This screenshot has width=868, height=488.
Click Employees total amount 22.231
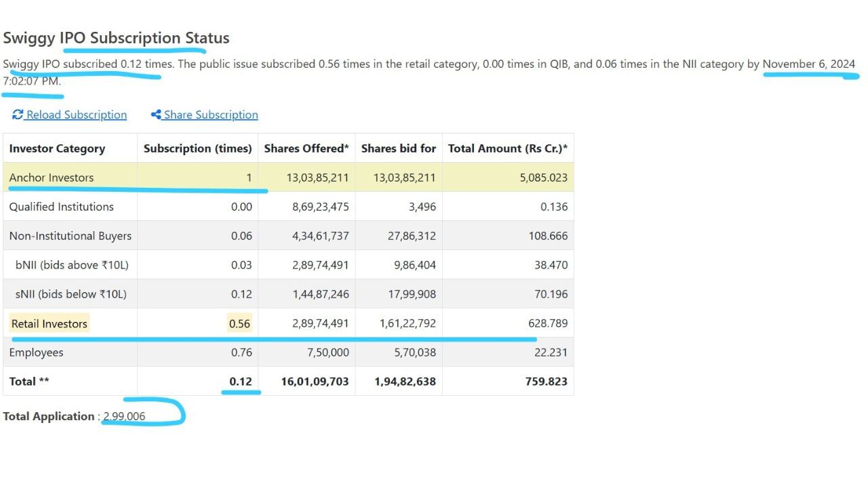552,352
